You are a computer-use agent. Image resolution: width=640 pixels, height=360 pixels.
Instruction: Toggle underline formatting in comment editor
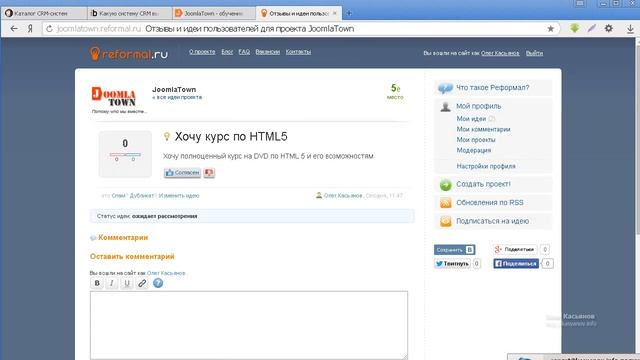(x=127, y=283)
